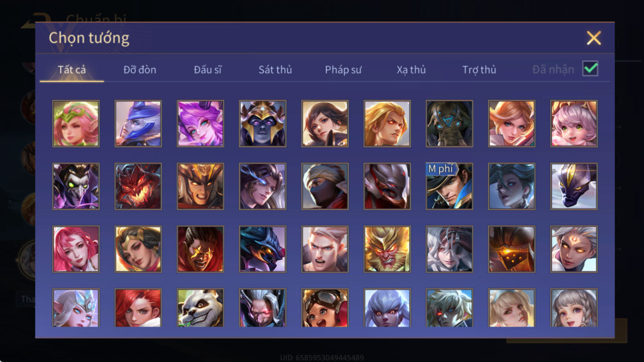Filter by Pháp sư tab
The width and height of the screenshot is (644, 362).
343,70
